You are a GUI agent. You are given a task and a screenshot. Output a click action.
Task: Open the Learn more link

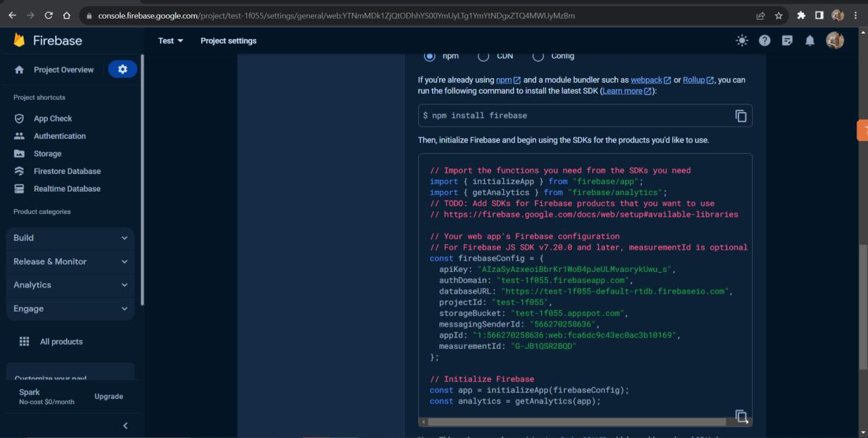627,91
